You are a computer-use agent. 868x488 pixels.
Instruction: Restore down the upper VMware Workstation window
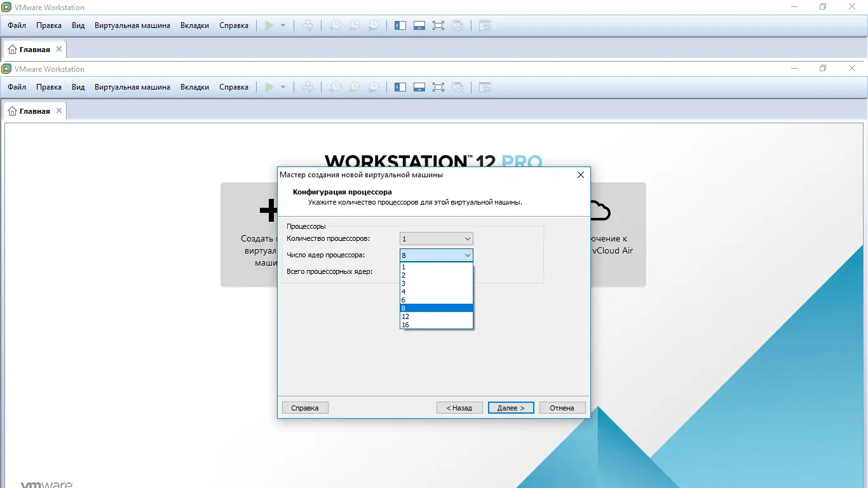(823, 7)
